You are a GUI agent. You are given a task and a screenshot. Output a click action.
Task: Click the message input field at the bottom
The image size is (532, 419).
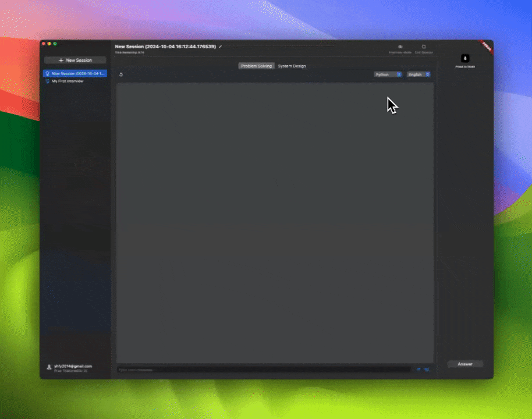(x=262, y=369)
